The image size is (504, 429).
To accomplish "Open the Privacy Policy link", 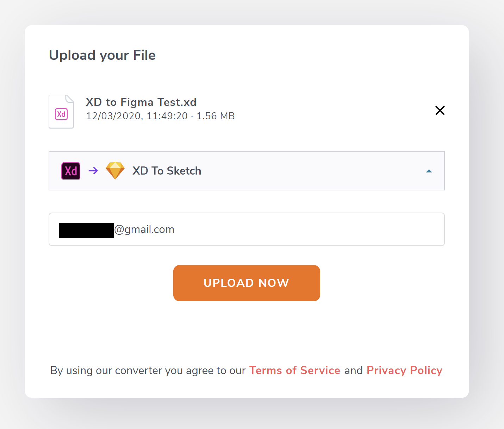I will [404, 370].
